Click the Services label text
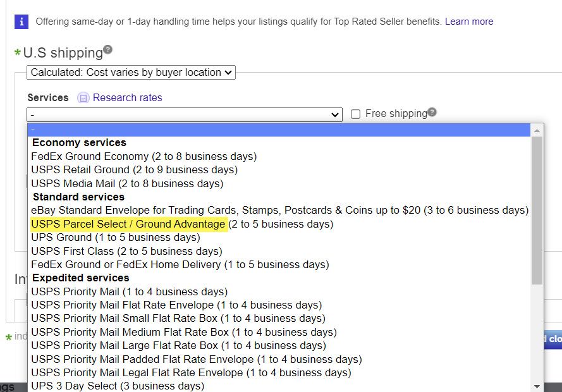The image size is (562, 392). point(48,97)
